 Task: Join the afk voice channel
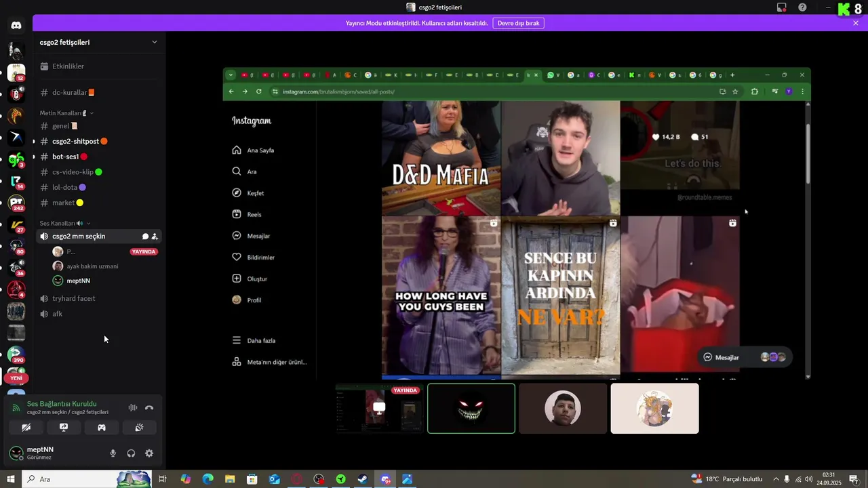point(99,314)
